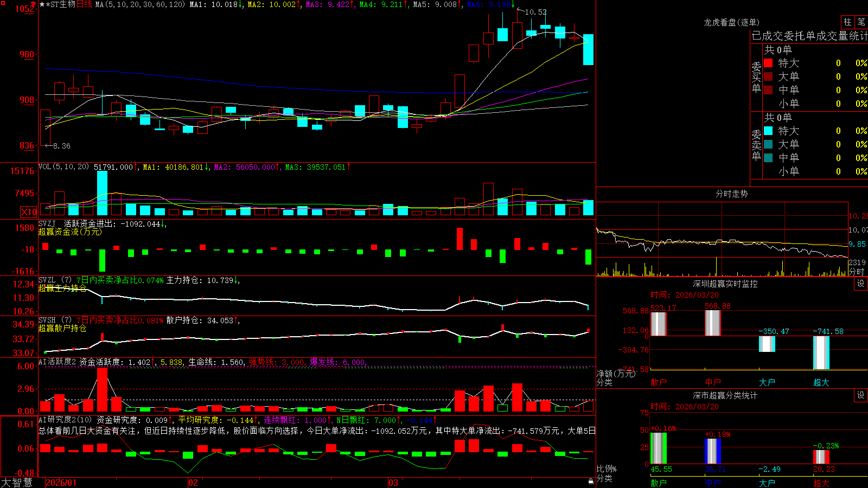
Task: Click the 深圳超赢实时监控 panel title
Action: click(725, 284)
